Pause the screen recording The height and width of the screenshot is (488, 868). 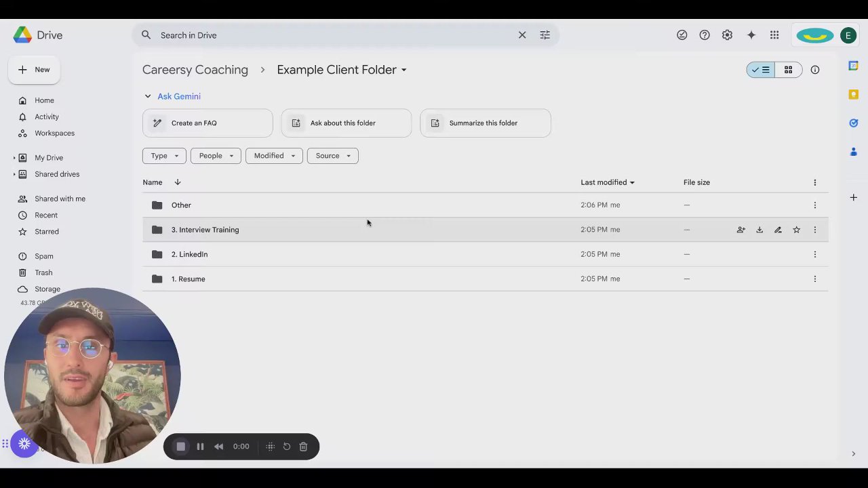[200, 447]
